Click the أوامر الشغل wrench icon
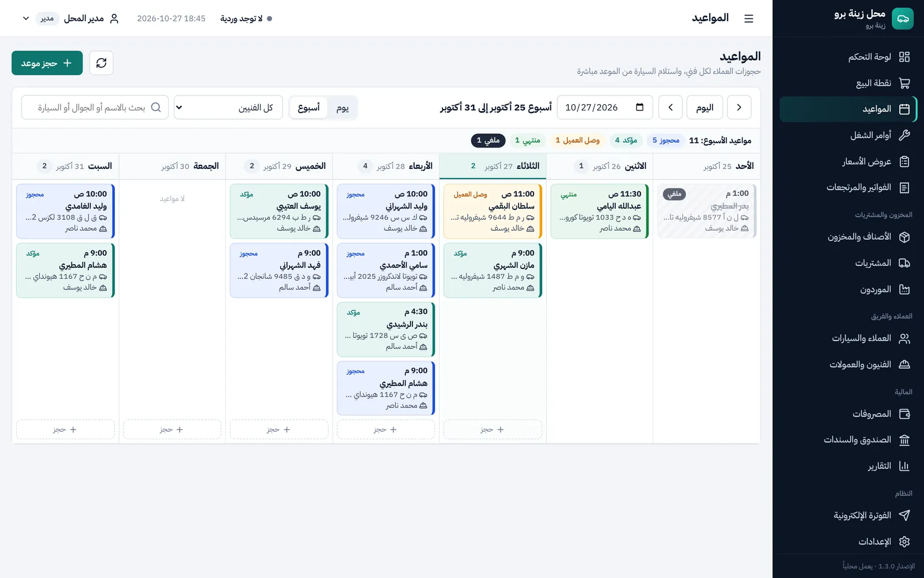 click(904, 135)
